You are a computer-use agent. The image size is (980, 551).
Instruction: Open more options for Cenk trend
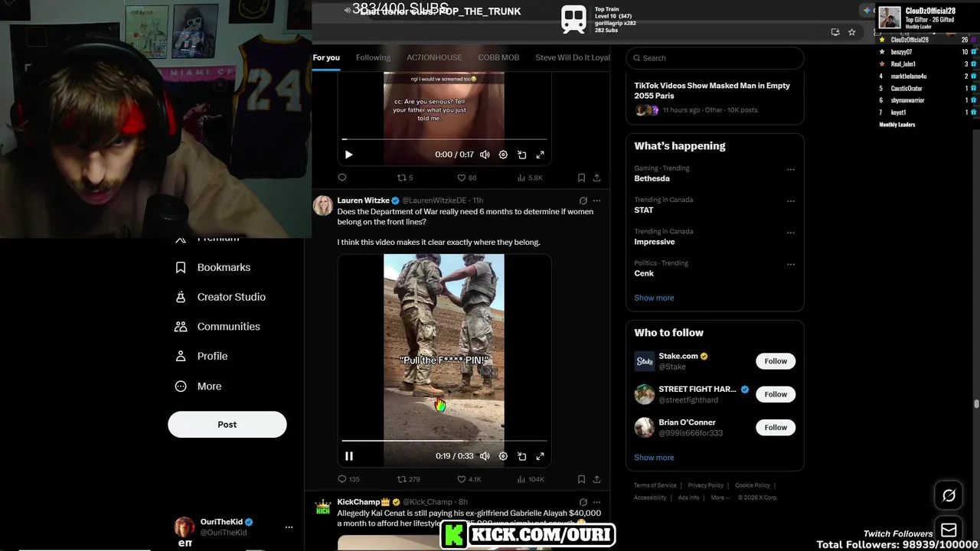(791, 265)
